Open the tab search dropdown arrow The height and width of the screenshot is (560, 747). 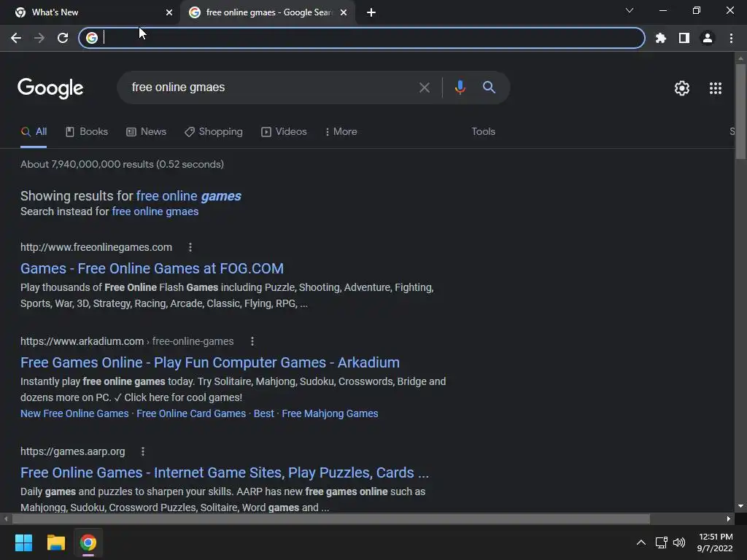[x=630, y=10]
